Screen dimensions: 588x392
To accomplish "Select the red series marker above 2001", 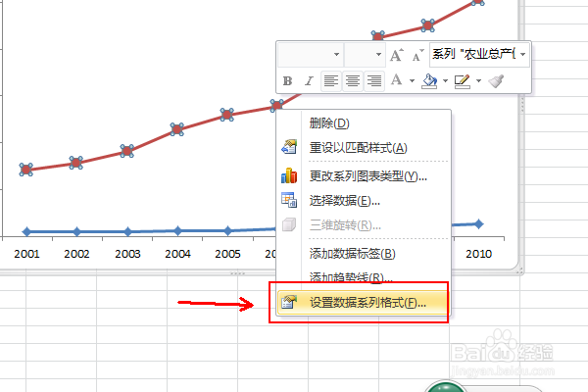I will point(25,170).
